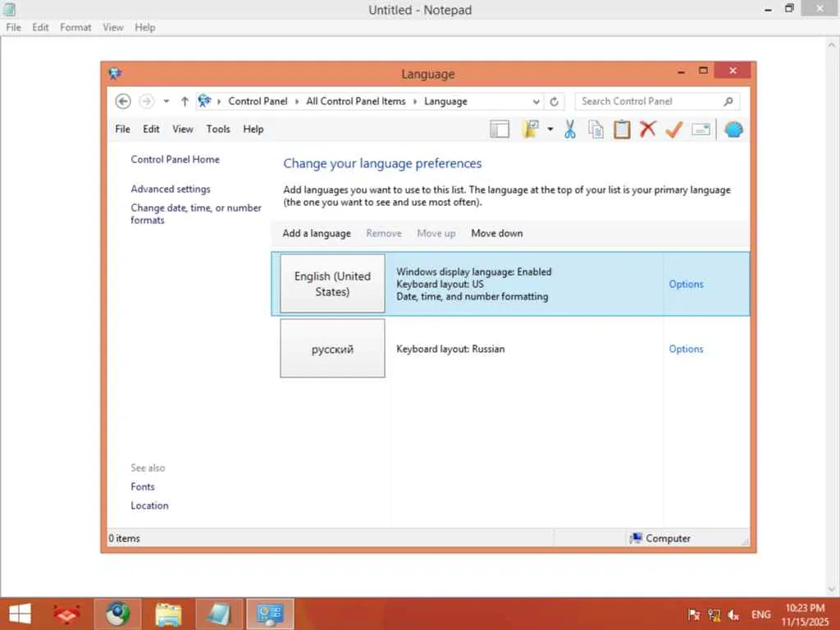Toggle the navigation pane layout icon
This screenshot has height=630, width=840.
(x=500, y=129)
